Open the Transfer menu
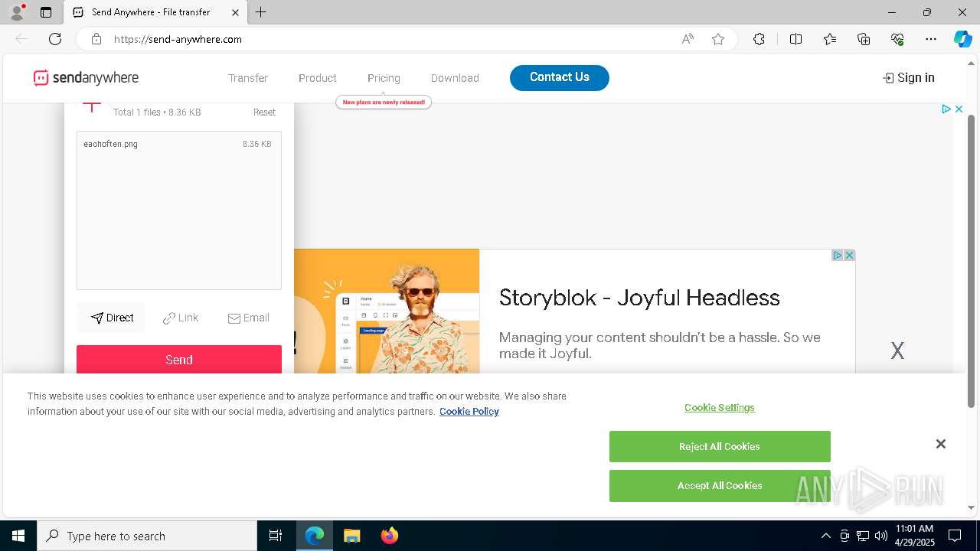 [x=248, y=78]
